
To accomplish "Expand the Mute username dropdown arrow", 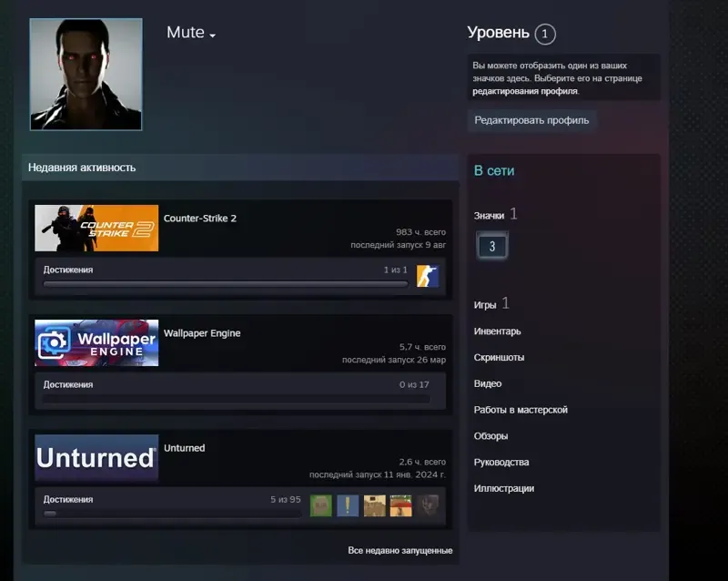I will [213, 36].
